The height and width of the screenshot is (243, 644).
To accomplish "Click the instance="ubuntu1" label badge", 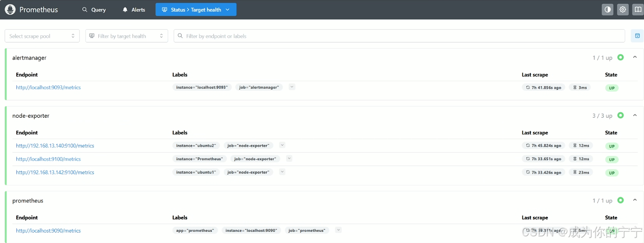I will 196,172.
